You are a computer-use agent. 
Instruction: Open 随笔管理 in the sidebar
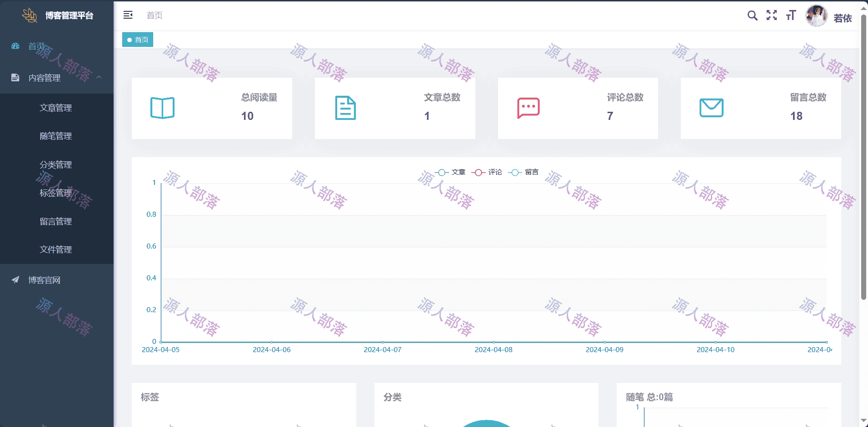point(57,136)
